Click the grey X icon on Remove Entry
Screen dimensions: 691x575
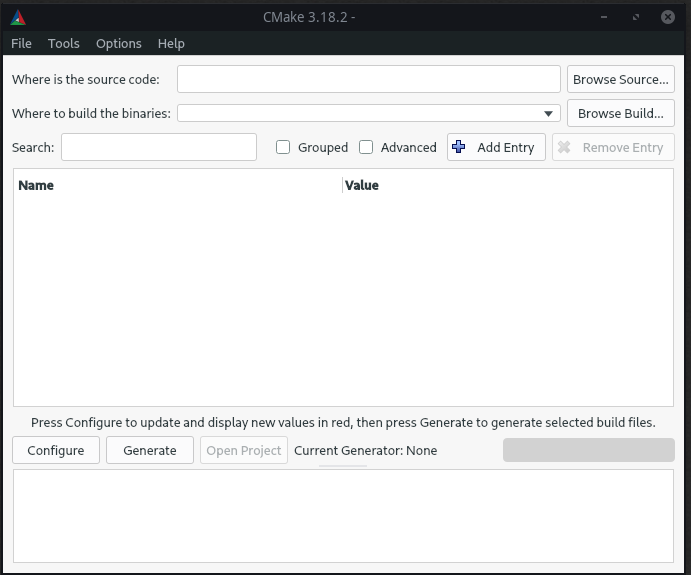point(564,147)
